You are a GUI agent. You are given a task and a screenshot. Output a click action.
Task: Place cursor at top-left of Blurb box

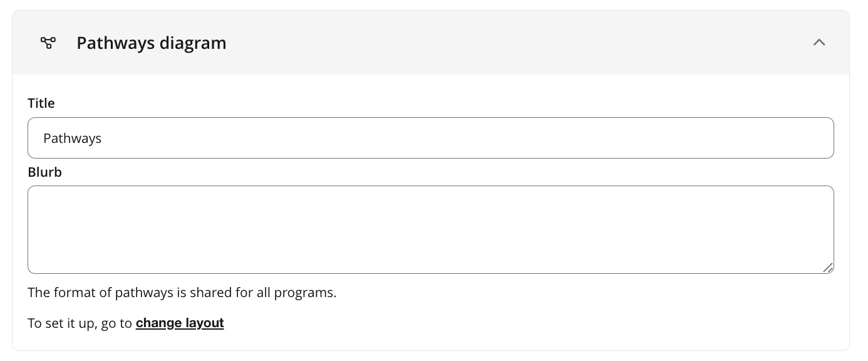tap(39, 196)
